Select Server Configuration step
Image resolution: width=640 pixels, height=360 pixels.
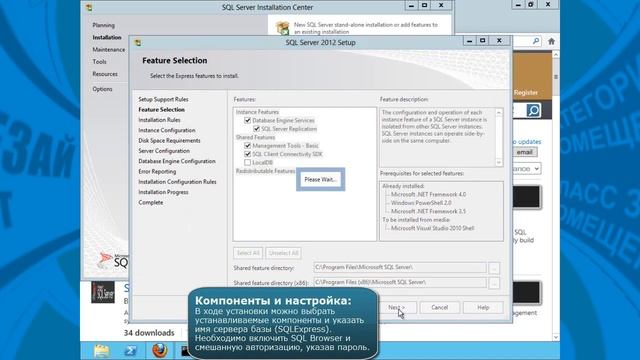click(164, 151)
